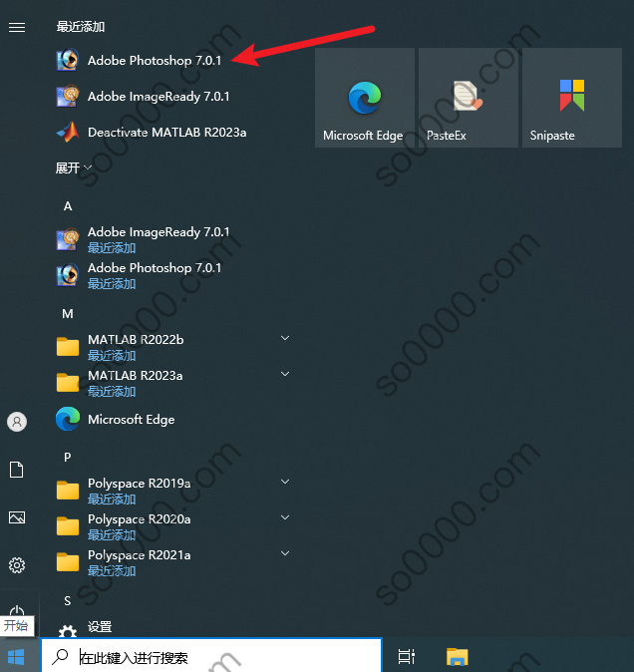
Task: Click the power icon in Start sidebar
Action: point(17,610)
